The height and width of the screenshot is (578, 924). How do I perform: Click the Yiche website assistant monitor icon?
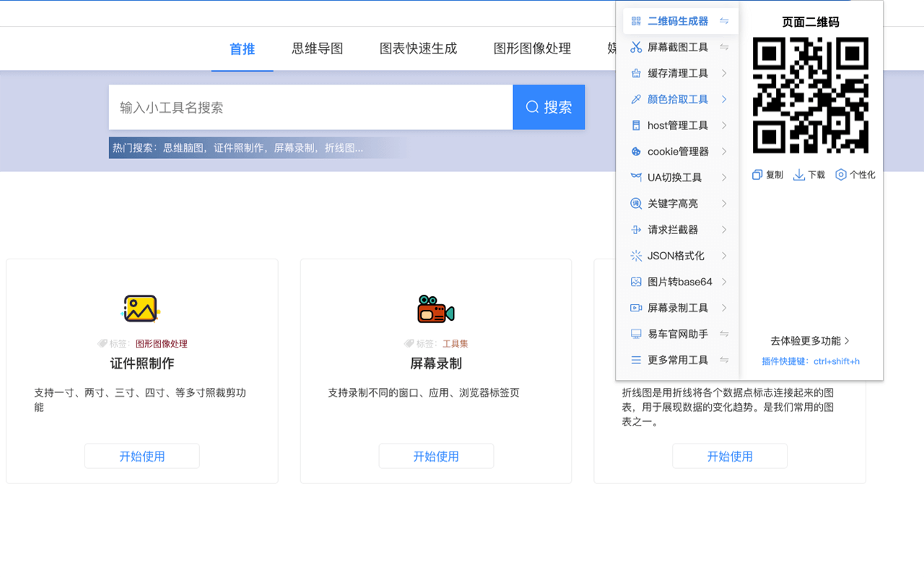(636, 334)
